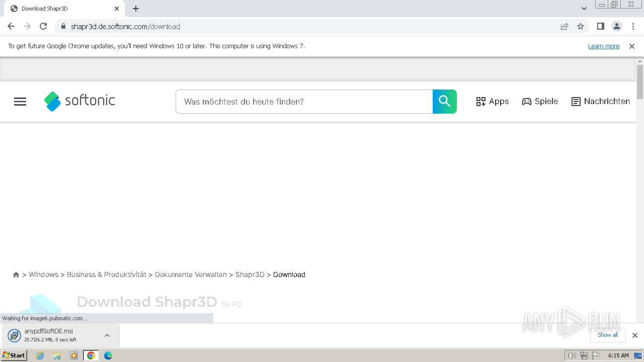Screen dimensions: 644x362
Task: Click the scrollbar up arrow
Action: (x=640, y=61)
